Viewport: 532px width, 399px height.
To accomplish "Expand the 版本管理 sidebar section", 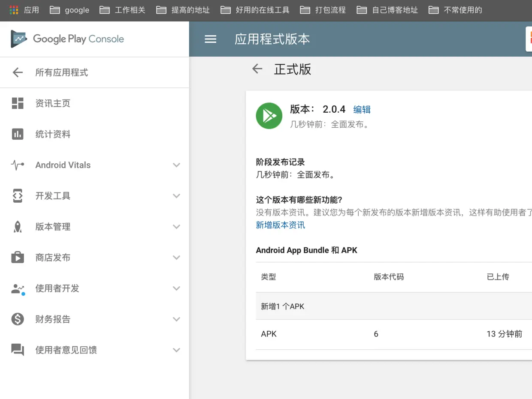I will pyautogui.click(x=176, y=226).
